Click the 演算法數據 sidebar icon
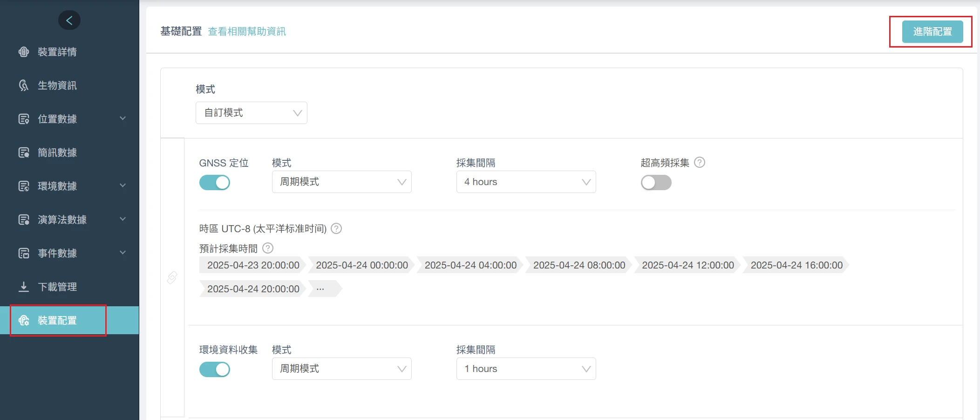The height and width of the screenshot is (420, 980). click(x=24, y=220)
